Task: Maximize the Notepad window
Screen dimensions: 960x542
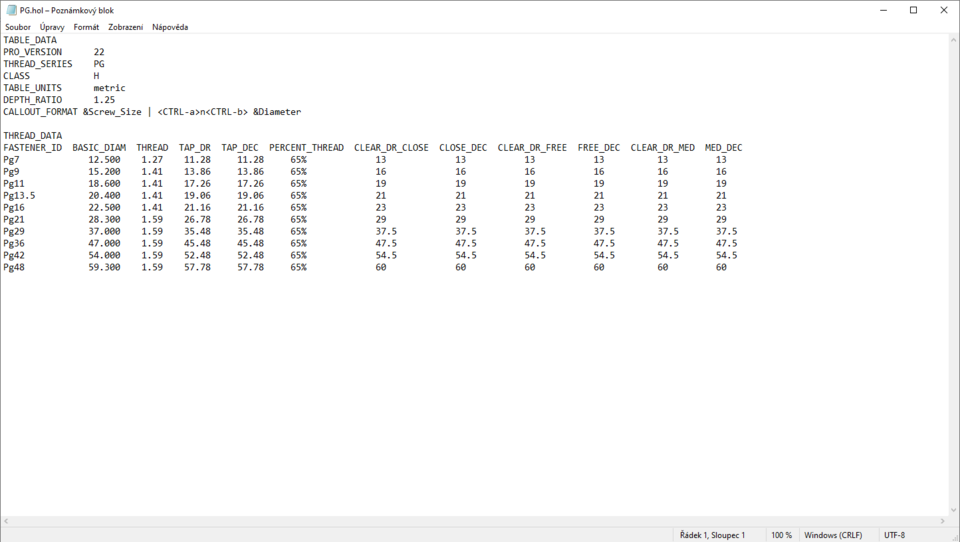Action: pos(913,10)
